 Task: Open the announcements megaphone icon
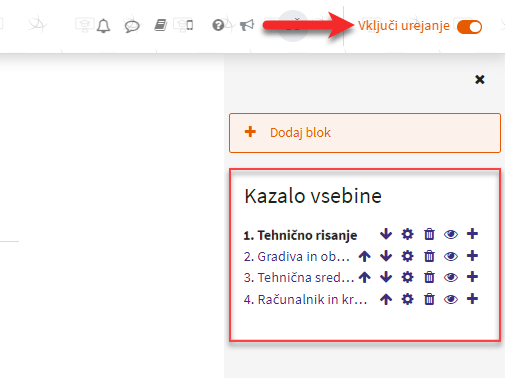pyautogui.click(x=247, y=25)
